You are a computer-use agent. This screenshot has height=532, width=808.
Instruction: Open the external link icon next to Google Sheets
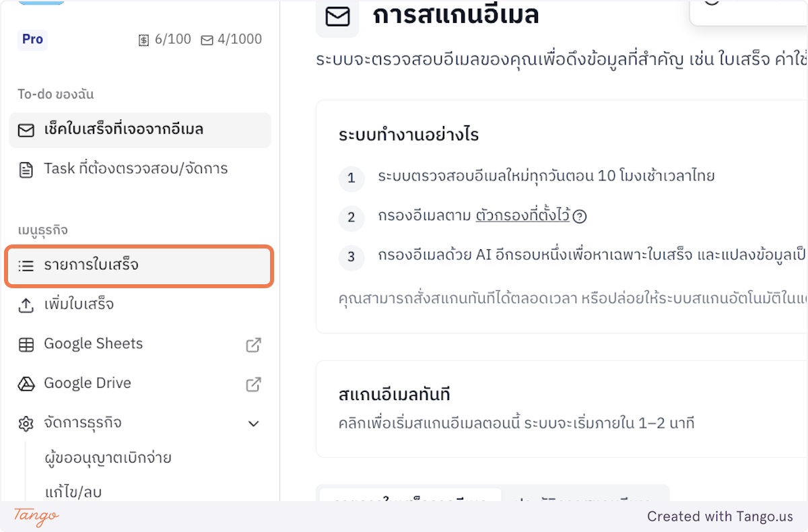pyautogui.click(x=253, y=344)
